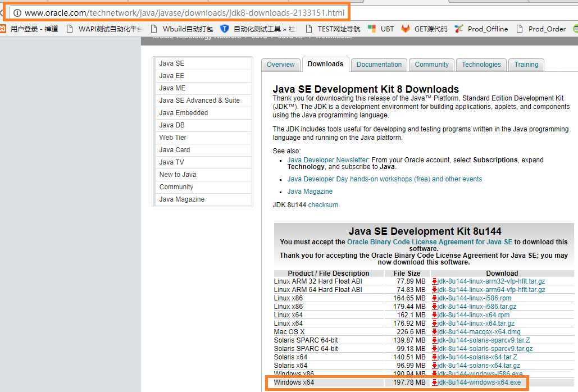Switch to the Overview tab
The width and height of the screenshot is (578, 392).
coord(280,65)
